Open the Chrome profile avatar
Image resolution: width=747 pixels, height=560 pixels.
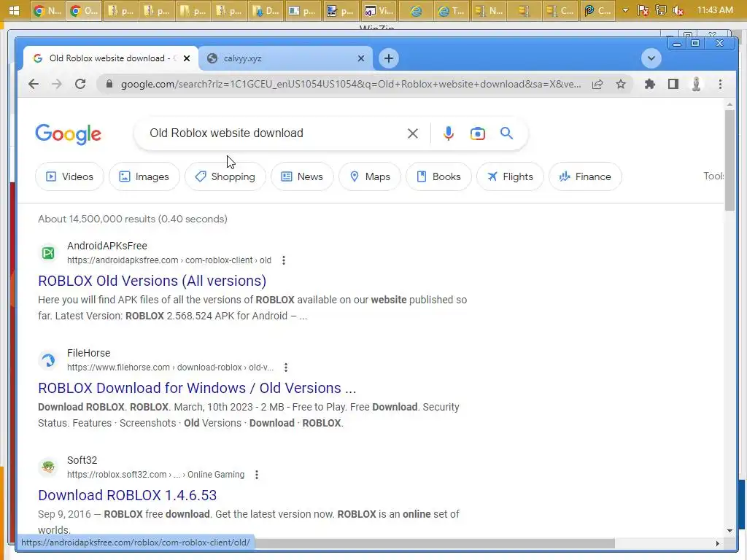tap(697, 85)
